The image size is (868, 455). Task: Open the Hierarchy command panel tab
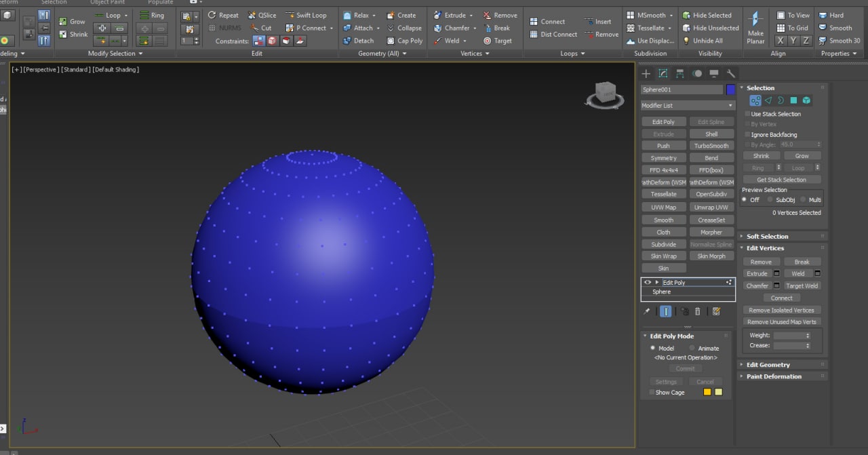coord(679,73)
